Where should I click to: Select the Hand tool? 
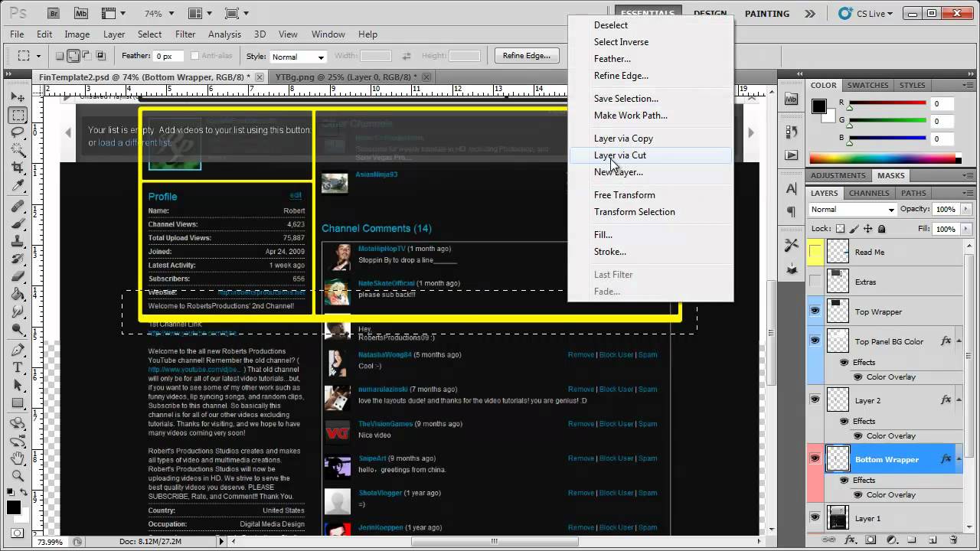tap(18, 458)
